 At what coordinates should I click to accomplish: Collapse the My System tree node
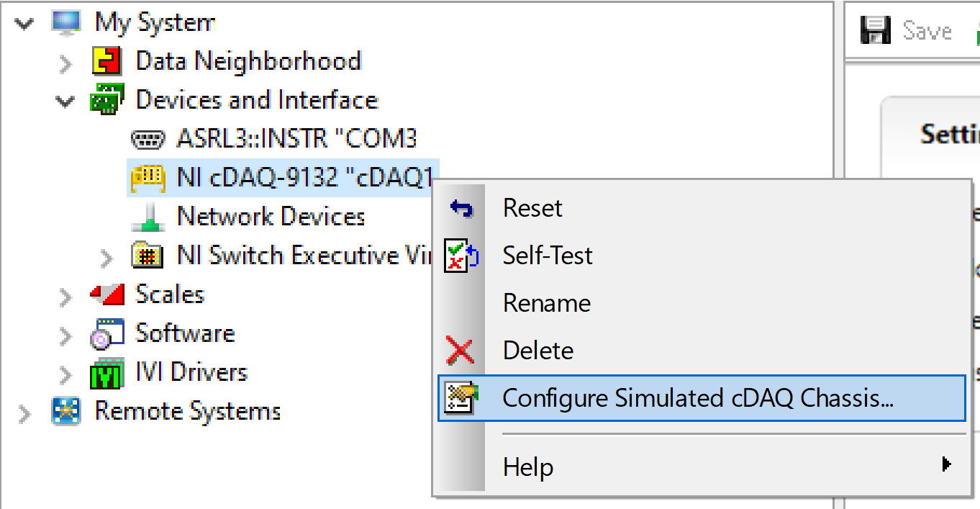click(24, 24)
